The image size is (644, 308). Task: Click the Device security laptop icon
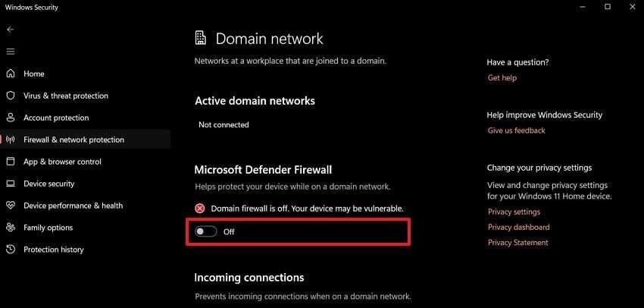11,184
